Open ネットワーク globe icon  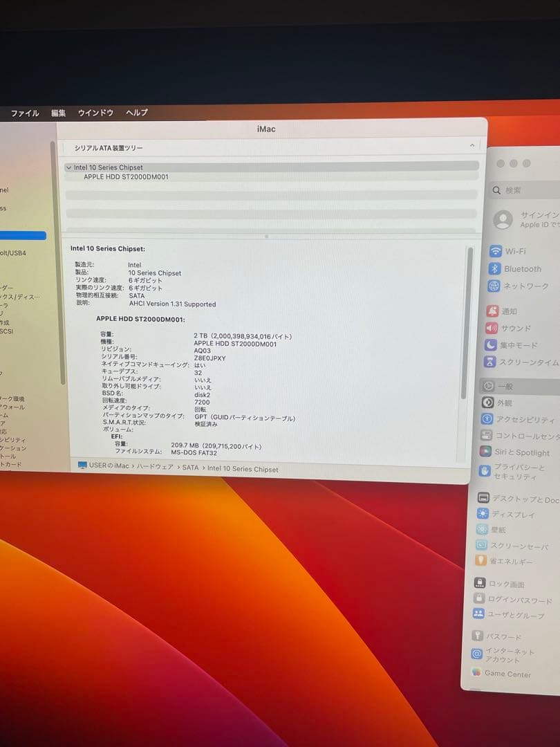pos(494,286)
